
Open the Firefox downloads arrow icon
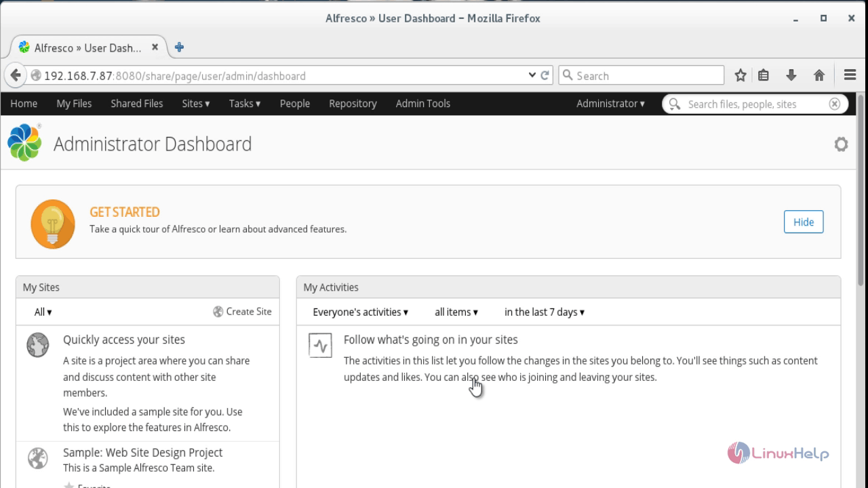coord(791,75)
